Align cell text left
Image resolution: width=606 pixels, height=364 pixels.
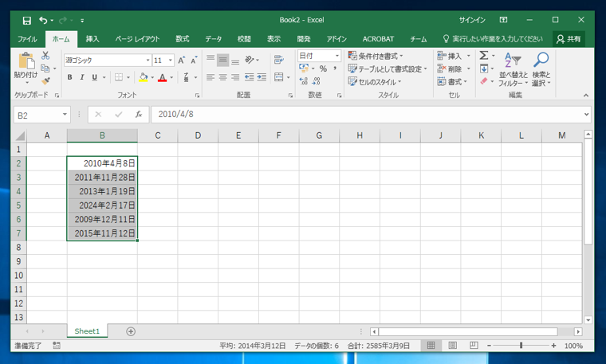211,77
